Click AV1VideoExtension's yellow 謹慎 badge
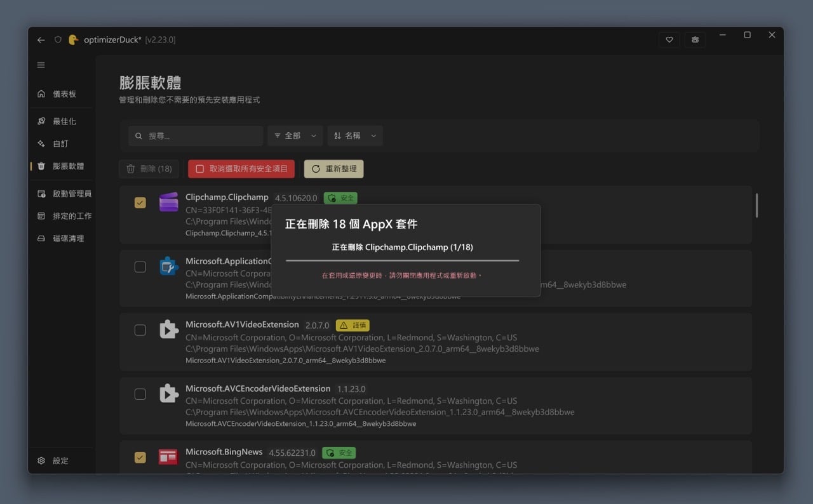Image resolution: width=813 pixels, height=504 pixels. pyautogui.click(x=353, y=325)
